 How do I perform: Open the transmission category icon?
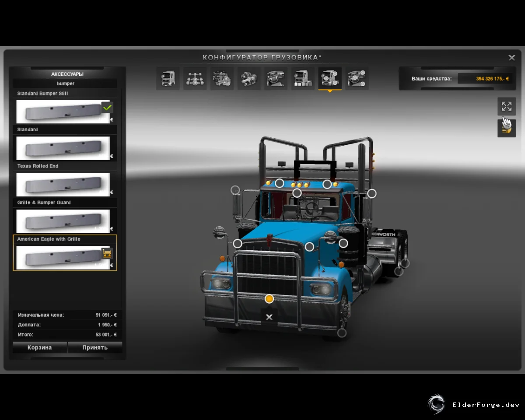249,79
